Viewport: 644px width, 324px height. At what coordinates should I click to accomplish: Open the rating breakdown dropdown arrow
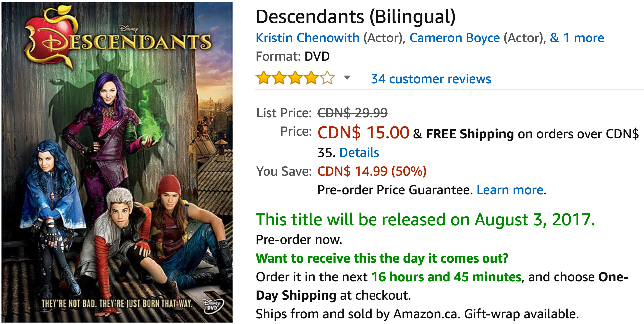click(347, 78)
